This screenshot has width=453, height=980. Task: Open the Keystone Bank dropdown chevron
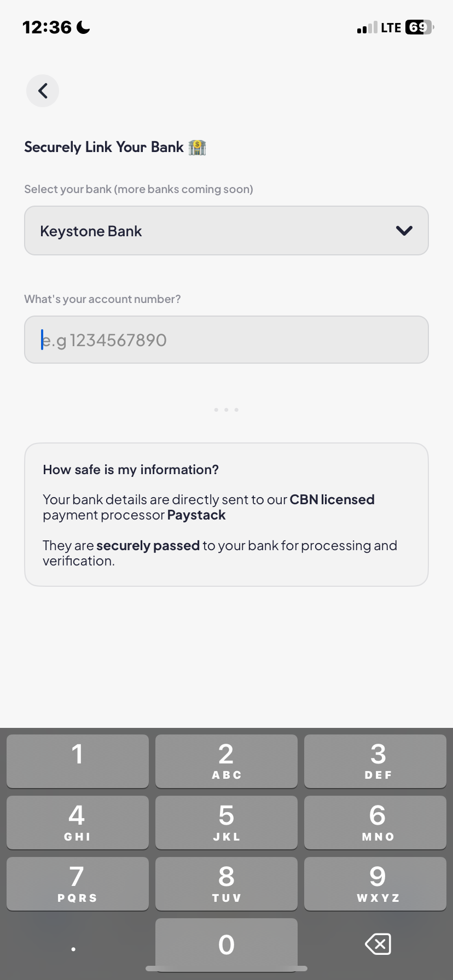pyautogui.click(x=404, y=231)
